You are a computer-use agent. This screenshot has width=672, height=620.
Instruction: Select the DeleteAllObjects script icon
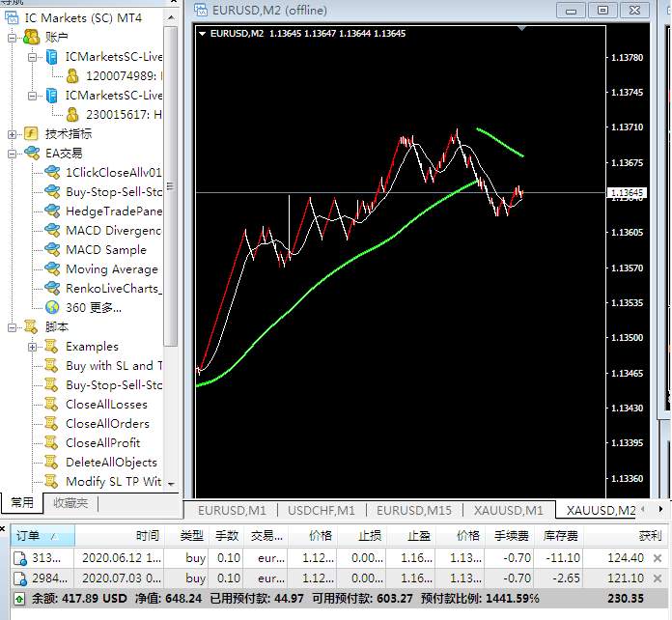coord(51,462)
